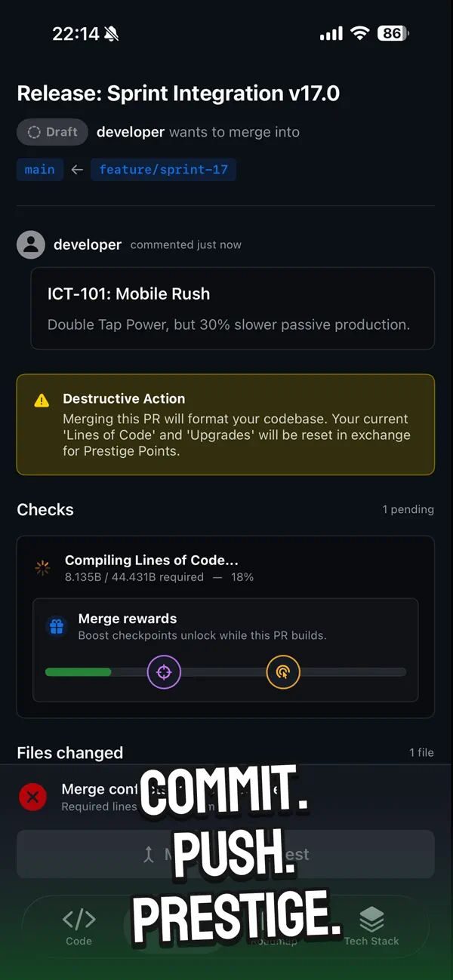This screenshot has width=453, height=980.
Task: Tap the left arrow between branch names
Action: (77, 170)
